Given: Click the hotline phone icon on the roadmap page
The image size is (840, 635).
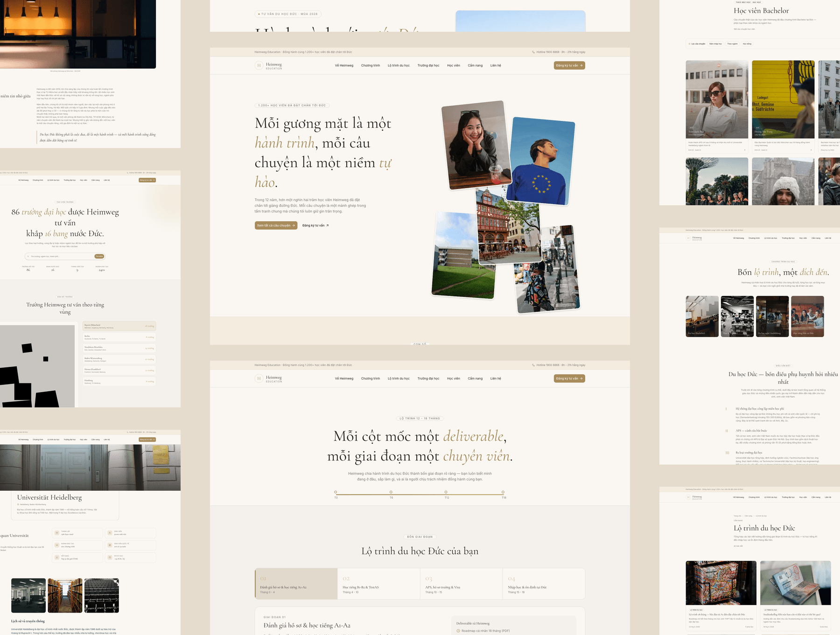Looking at the screenshot, I should coord(533,365).
